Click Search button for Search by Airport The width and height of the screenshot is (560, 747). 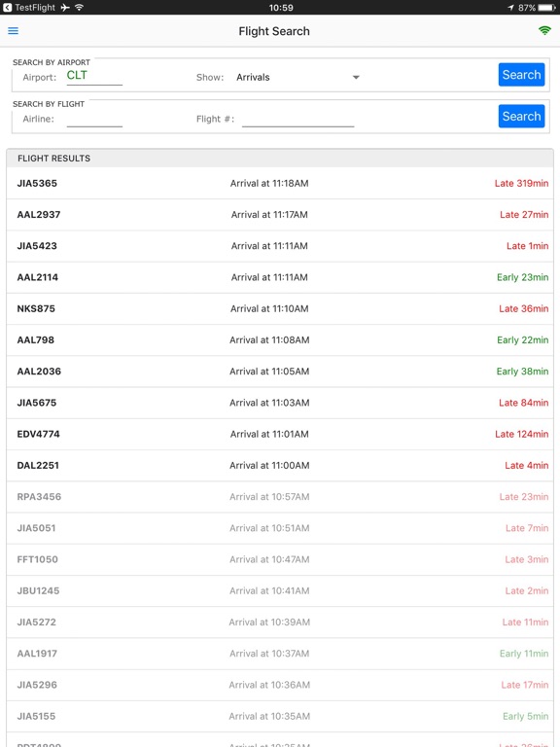[x=521, y=75]
